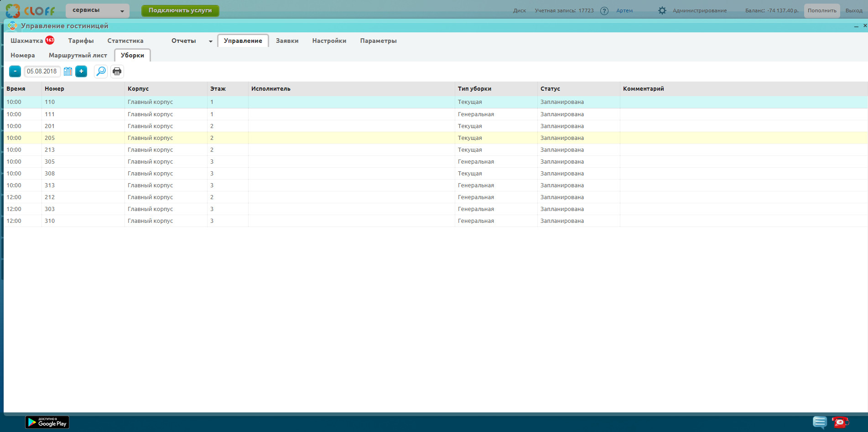Click the magnifier search icon
The height and width of the screenshot is (432, 868).
tap(101, 71)
